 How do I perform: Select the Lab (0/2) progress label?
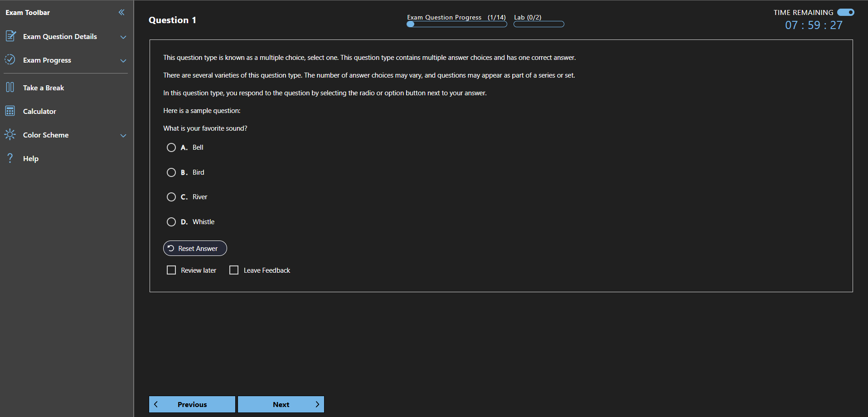pyautogui.click(x=527, y=17)
